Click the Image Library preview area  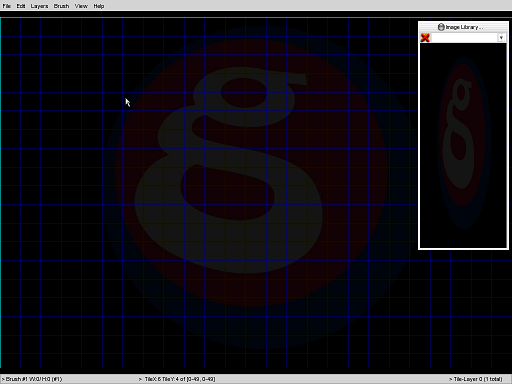(x=463, y=145)
